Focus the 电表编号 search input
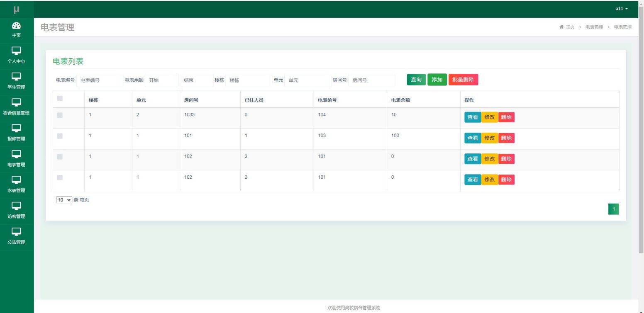 pos(100,80)
